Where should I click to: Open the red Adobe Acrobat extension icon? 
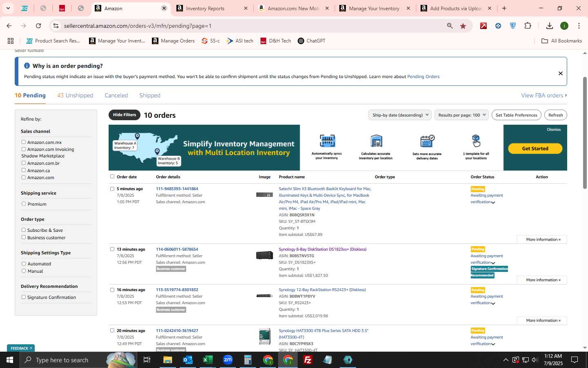point(483,26)
